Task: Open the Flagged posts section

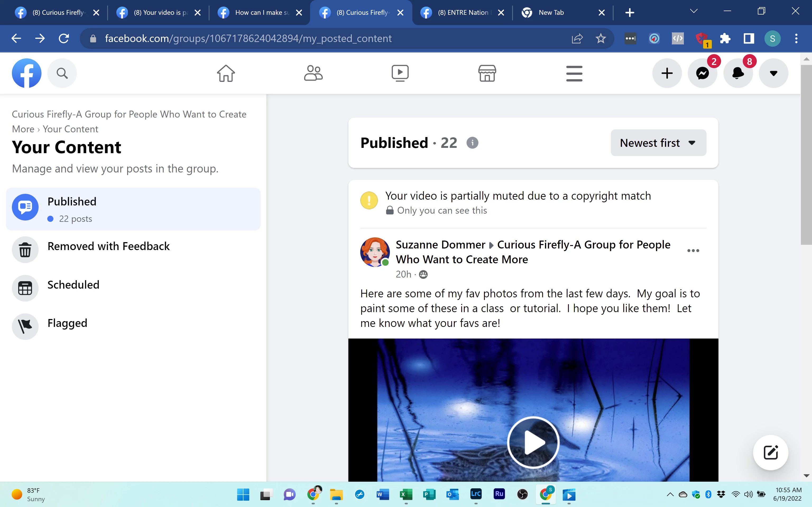Action: [x=67, y=323]
